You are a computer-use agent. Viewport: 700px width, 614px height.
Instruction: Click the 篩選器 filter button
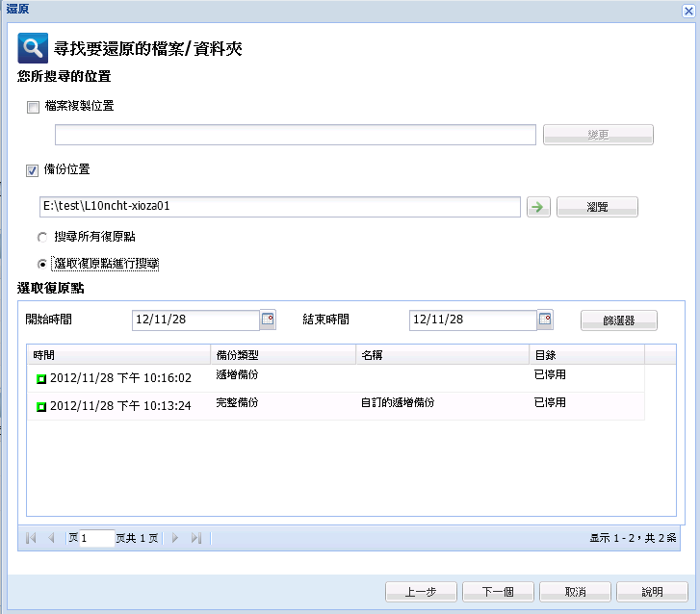click(x=619, y=320)
